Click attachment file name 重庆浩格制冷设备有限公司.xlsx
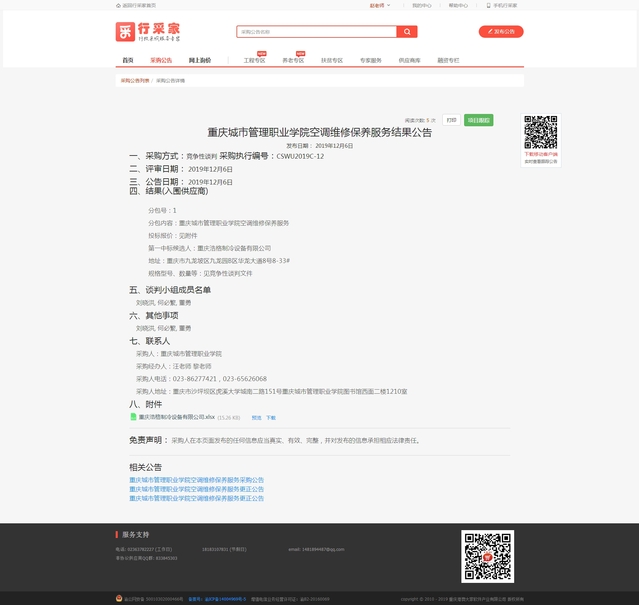 click(x=176, y=417)
